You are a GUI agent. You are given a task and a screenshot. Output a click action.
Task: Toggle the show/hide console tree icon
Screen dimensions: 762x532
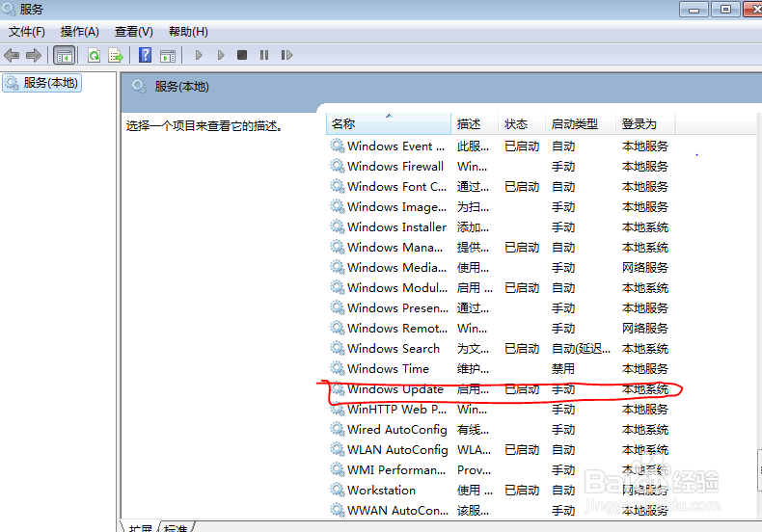pyautogui.click(x=65, y=55)
